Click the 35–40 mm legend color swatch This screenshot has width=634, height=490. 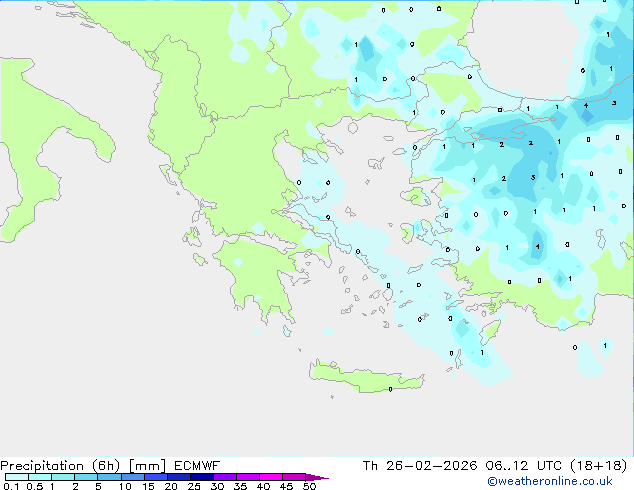(247, 477)
